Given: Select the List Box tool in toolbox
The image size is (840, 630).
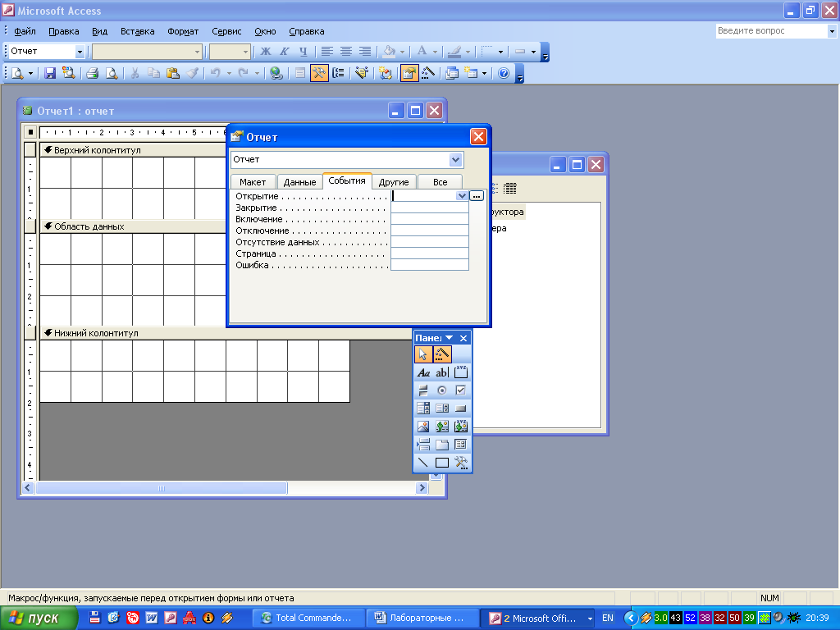Looking at the screenshot, I should (x=442, y=409).
